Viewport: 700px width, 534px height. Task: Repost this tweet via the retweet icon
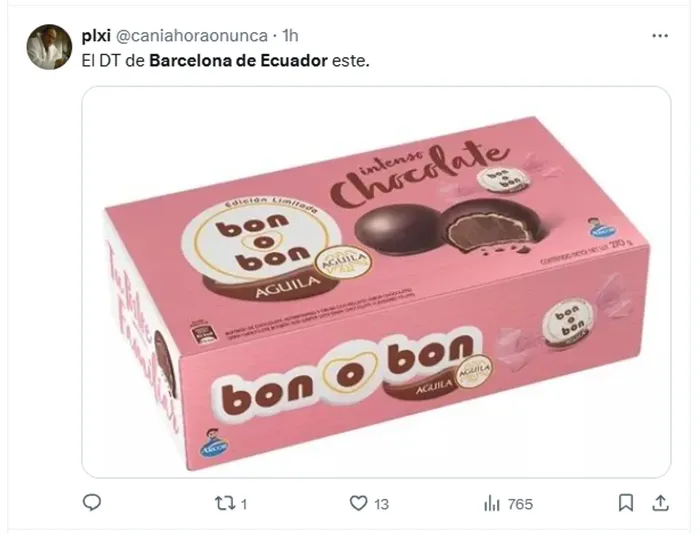(225, 504)
